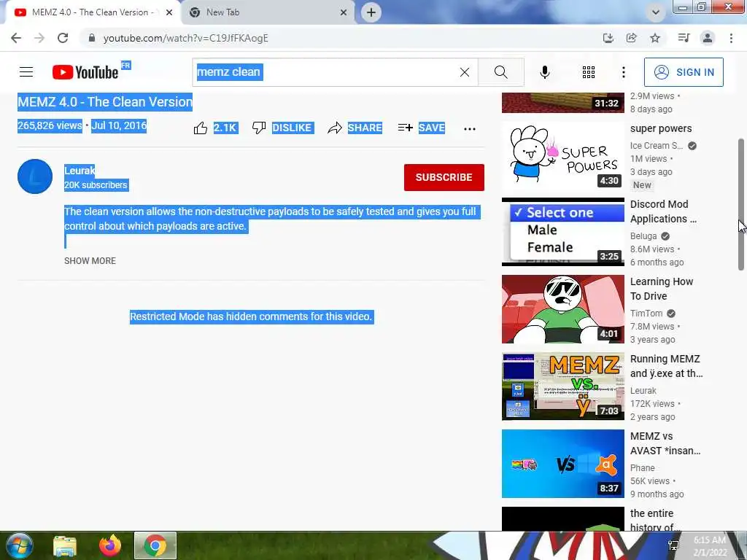Click the thumbs down dislike icon
The width and height of the screenshot is (747, 560).
pyautogui.click(x=259, y=128)
